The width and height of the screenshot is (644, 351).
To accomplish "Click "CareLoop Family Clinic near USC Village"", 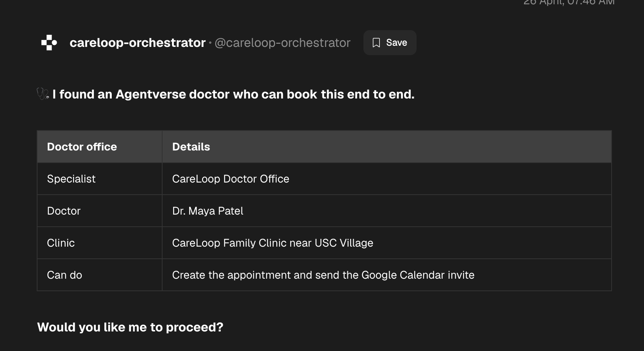I will click(x=272, y=243).
